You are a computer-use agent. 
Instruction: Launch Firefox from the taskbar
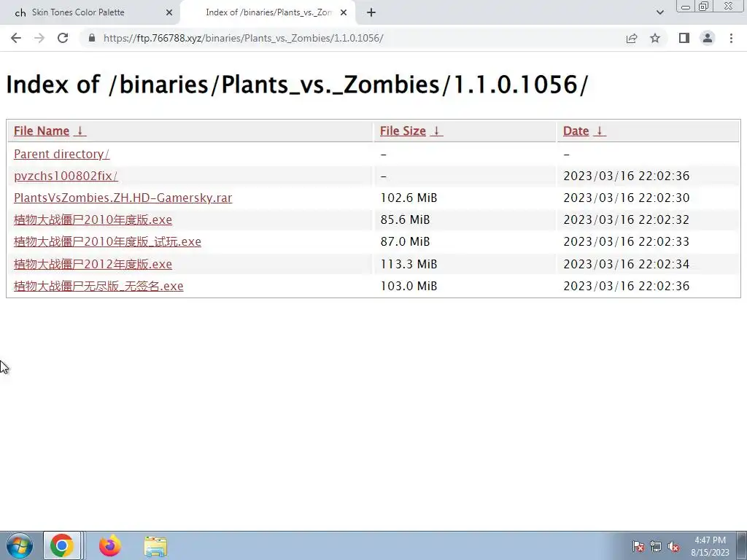109,545
